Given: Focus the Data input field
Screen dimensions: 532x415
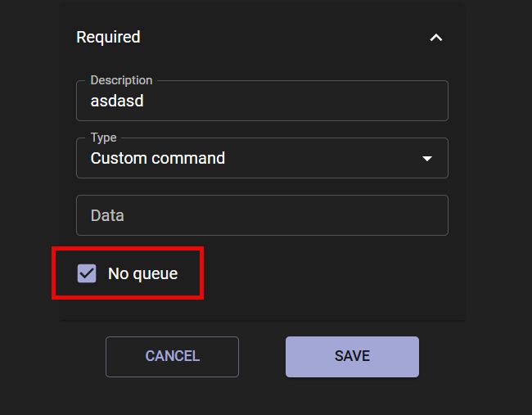Looking at the screenshot, I should click(x=262, y=215).
